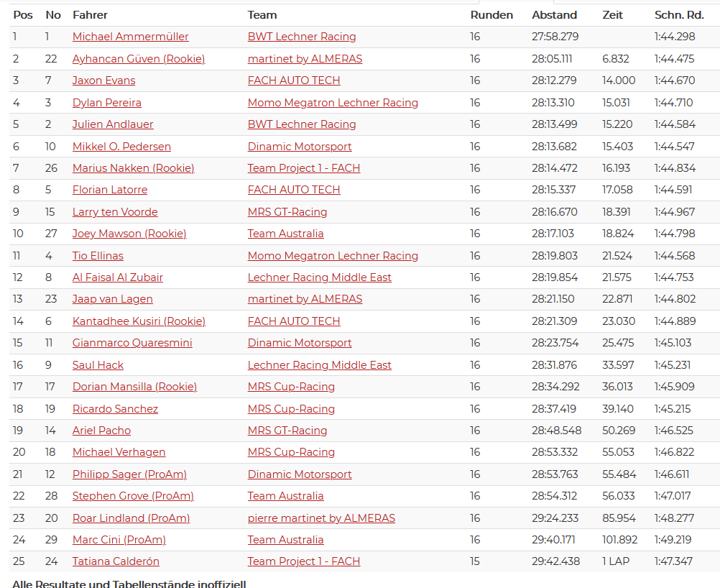Open Larry ten Voorde driver page
The height and width of the screenshot is (588, 720).
point(115,212)
